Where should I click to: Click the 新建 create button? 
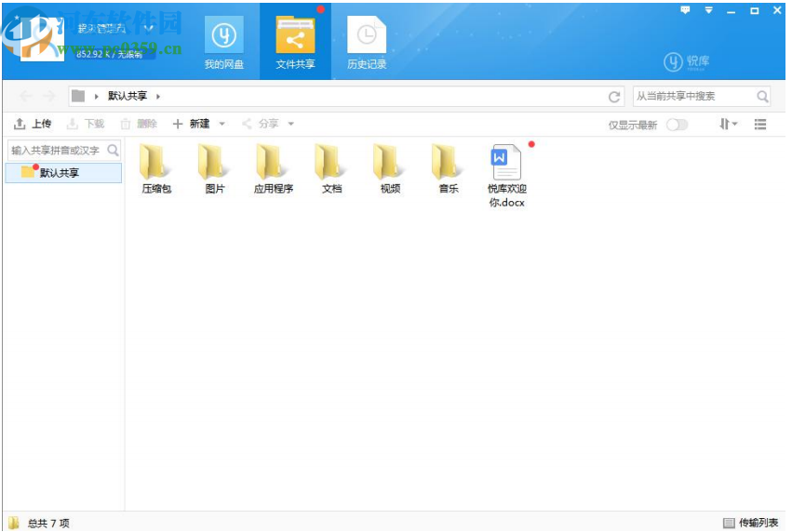click(x=191, y=124)
